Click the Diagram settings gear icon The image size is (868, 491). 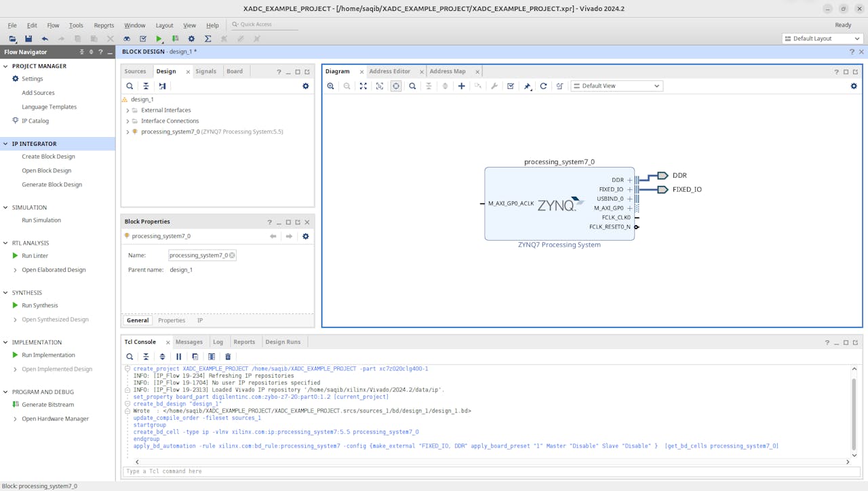[x=854, y=86]
